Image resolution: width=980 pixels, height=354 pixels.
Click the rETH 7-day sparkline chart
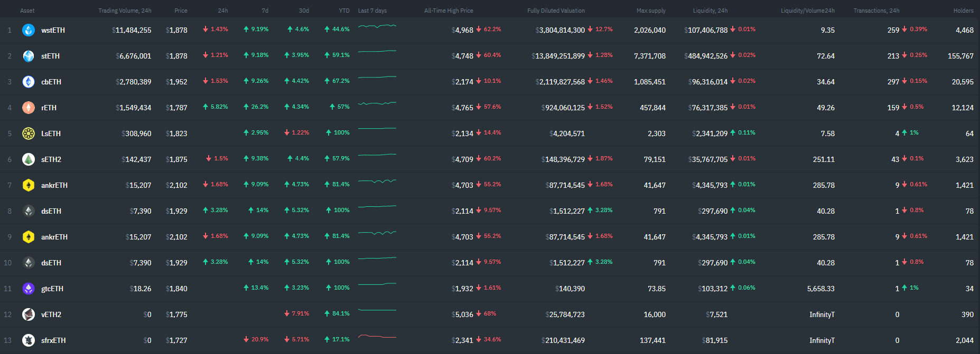coord(377,105)
